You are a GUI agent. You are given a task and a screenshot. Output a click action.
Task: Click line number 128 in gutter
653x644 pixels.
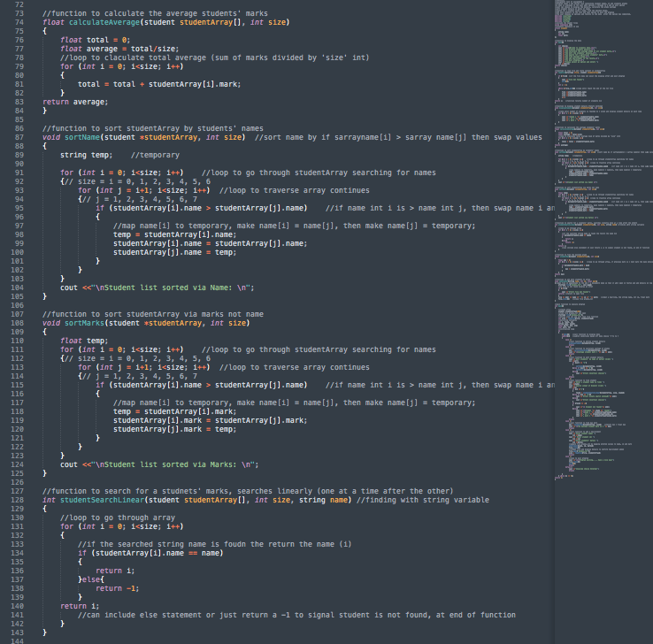point(17,500)
